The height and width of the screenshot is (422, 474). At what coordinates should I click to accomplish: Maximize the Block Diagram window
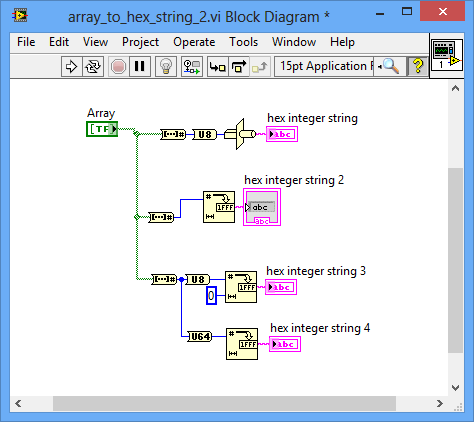tap(407, 12)
